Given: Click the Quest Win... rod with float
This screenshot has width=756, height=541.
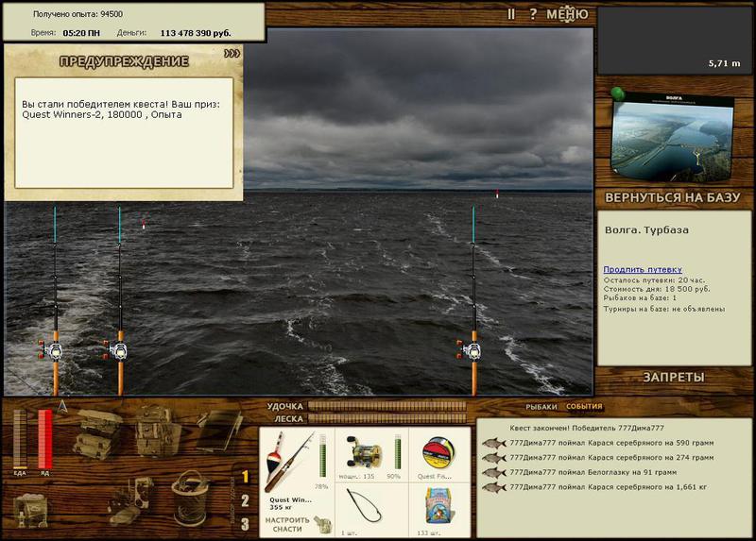Looking at the screenshot, I should (x=289, y=463).
